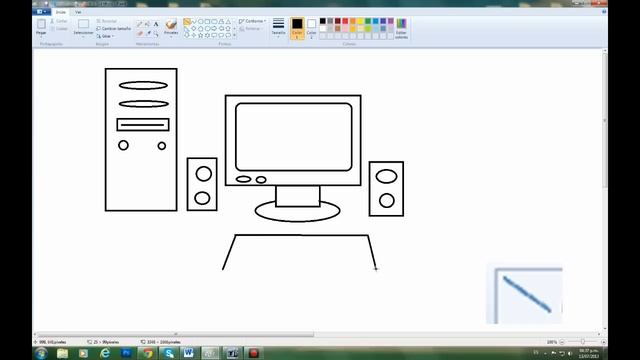Pick the dark gray palette swatch
The image size is (640, 360).
tap(330, 21)
